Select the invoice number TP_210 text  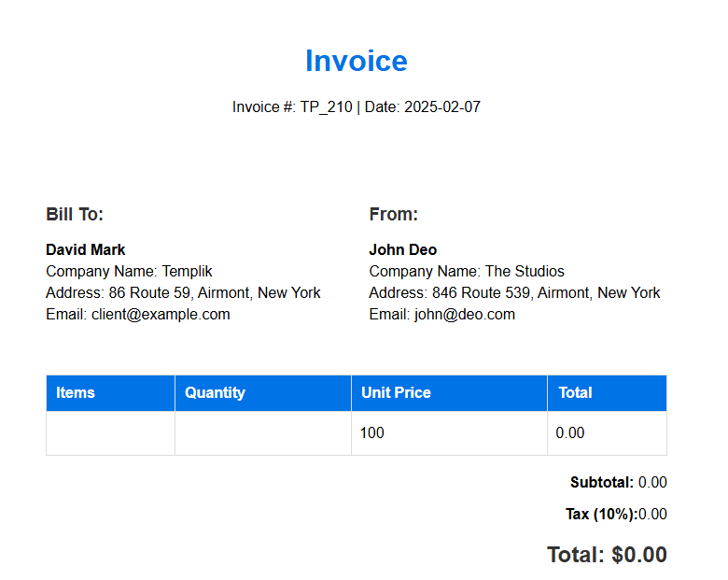point(326,106)
